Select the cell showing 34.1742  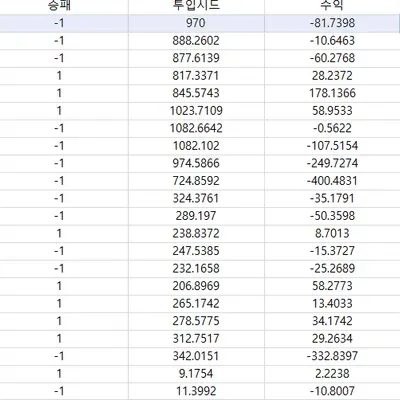332,321
